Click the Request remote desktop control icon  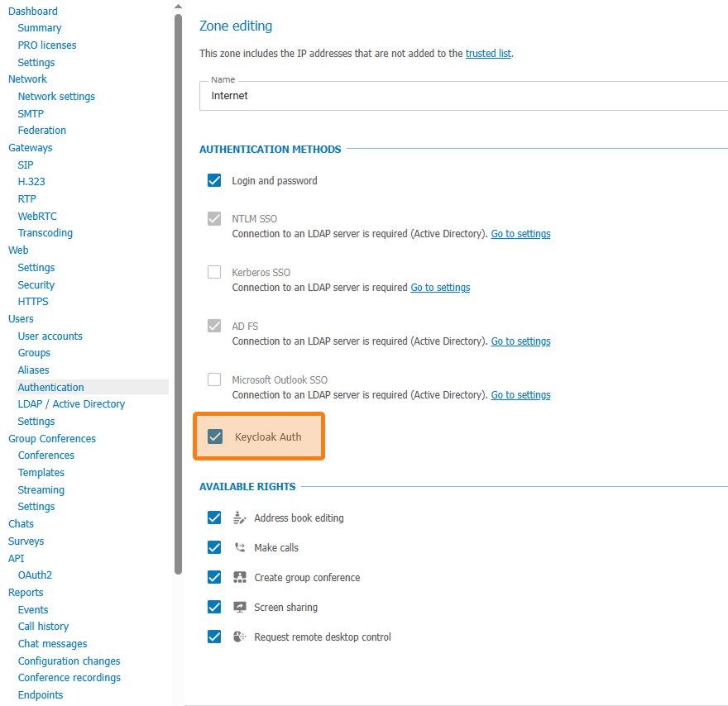coord(240,637)
